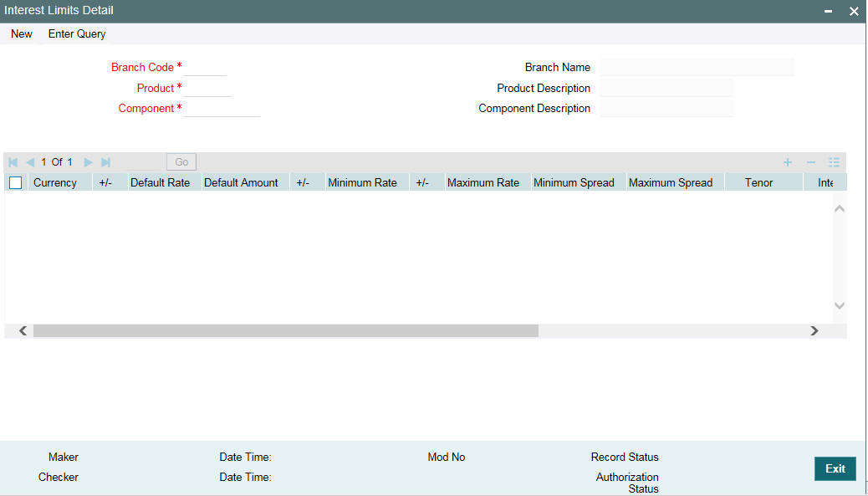Go to previous page of records
This screenshot has width=868, height=496.
[x=30, y=162]
